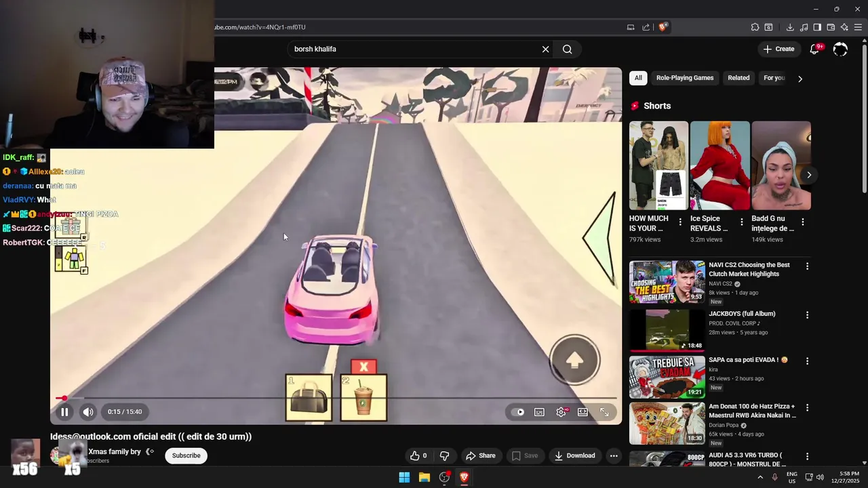This screenshot has width=868, height=488.
Task: Open the 'HOW MUCH IS YOUR' short
Action: point(658,165)
